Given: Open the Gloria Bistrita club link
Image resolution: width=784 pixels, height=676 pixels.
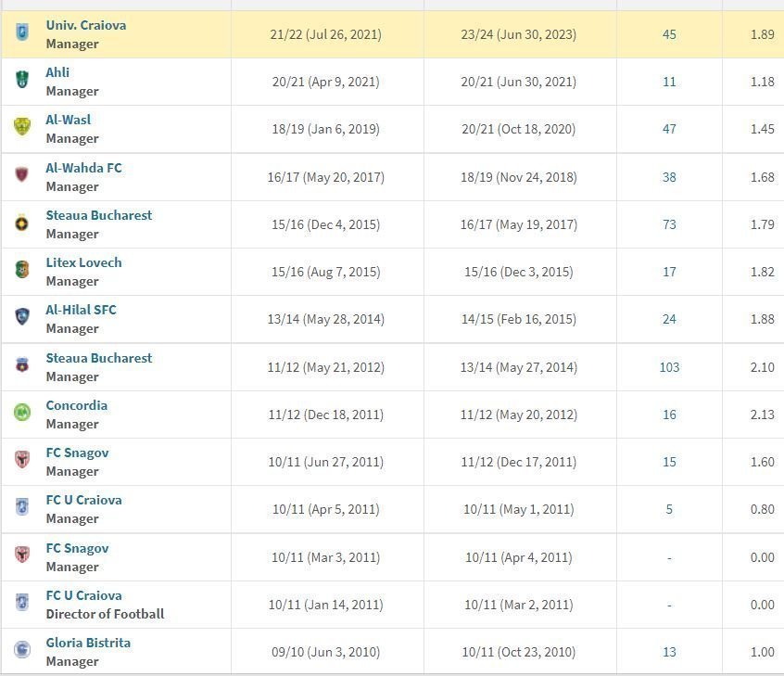Looking at the screenshot, I should (x=88, y=643).
